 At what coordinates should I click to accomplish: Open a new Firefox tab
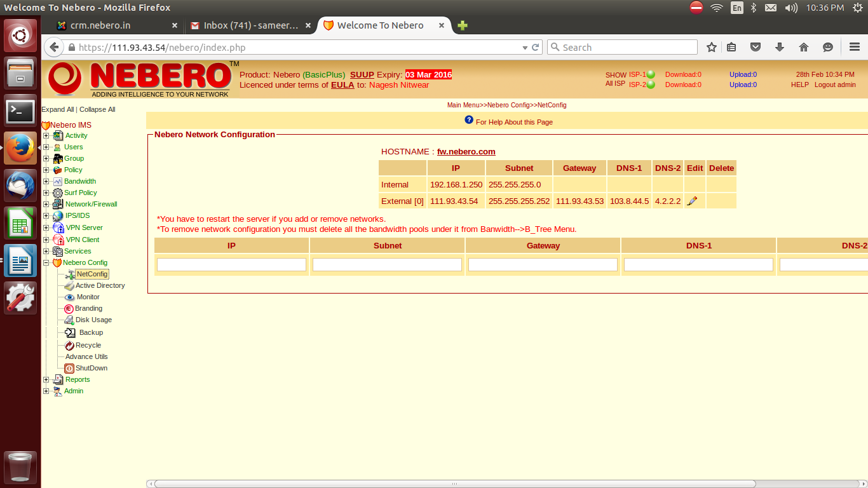pos(463,25)
